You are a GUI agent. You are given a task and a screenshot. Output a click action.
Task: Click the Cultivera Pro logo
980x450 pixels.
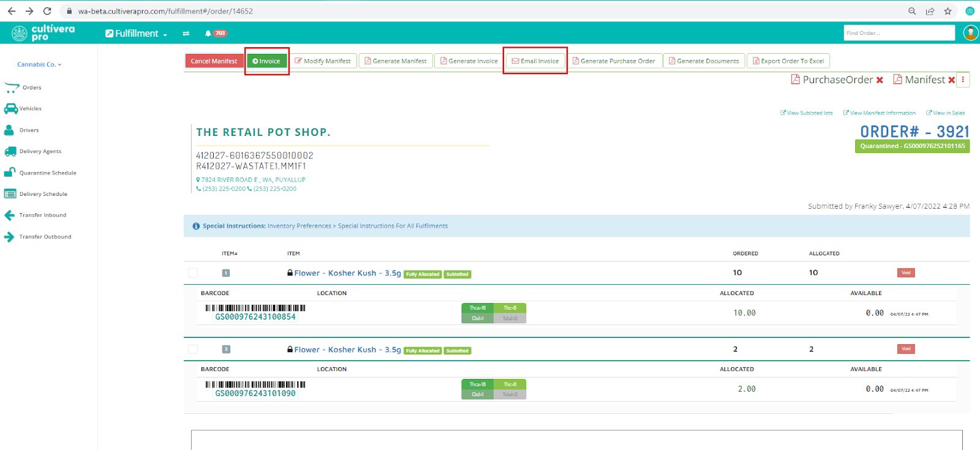(x=43, y=33)
